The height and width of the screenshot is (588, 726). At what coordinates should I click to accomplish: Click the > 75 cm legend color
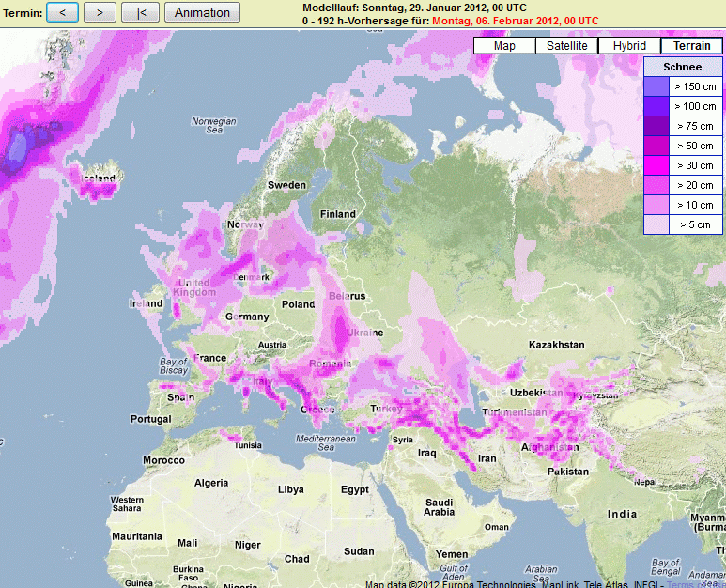click(x=656, y=126)
